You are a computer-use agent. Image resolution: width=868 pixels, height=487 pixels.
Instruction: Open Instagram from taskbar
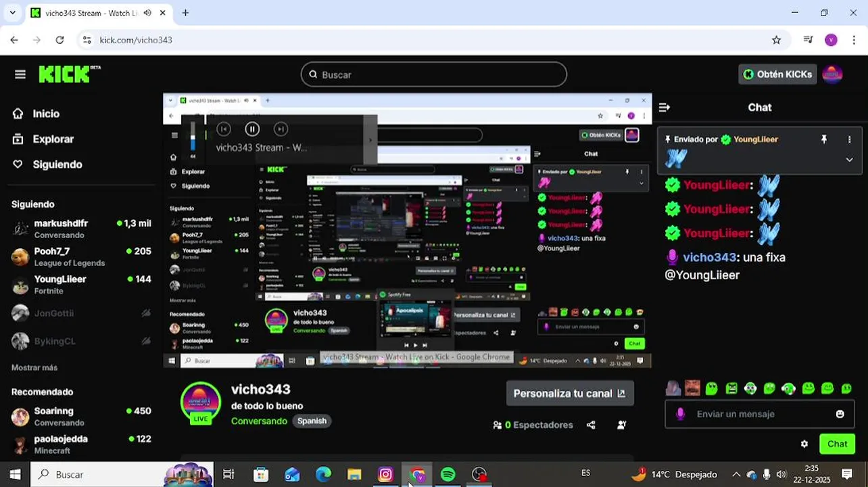coord(385,474)
